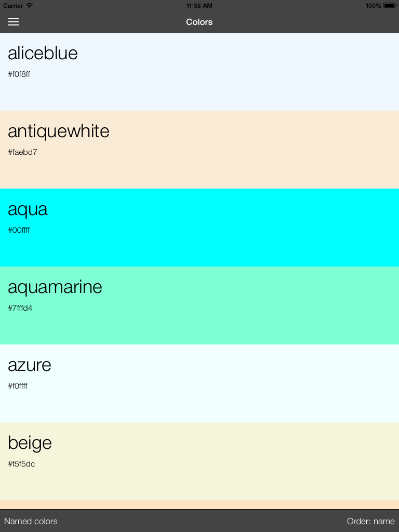Screen dimensions: 399x532
Task: Tap the #00ffff hex value
Action: click(x=19, y=230)
